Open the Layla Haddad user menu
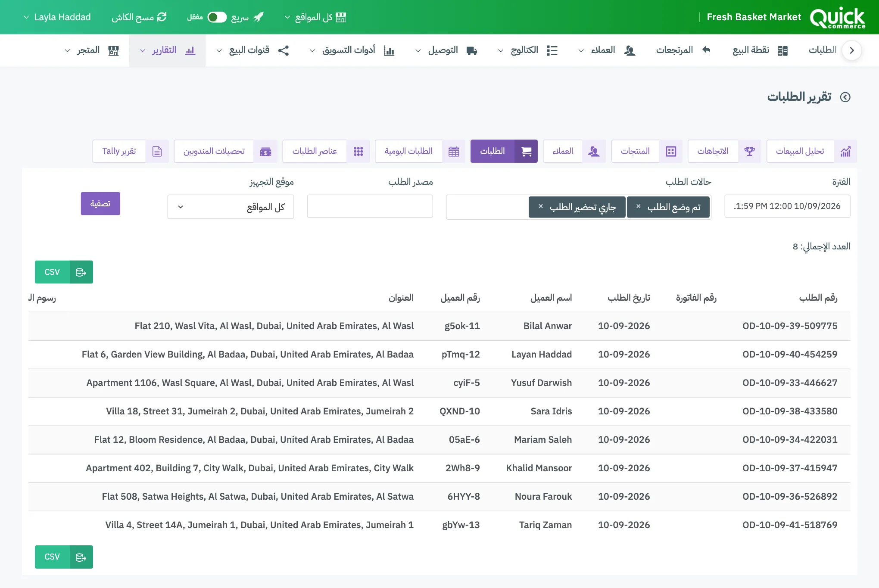The height and width of the screenshot is (588, 879). click(57, 17)
